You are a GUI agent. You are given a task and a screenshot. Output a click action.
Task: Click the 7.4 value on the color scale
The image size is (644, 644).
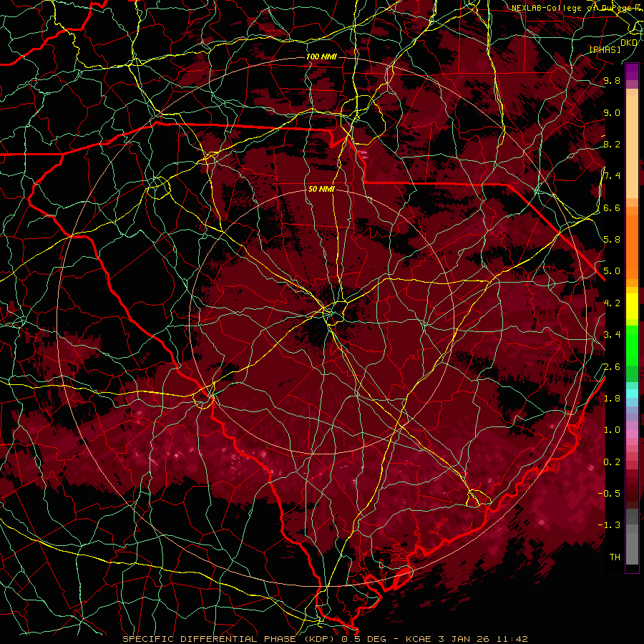pyautogui.click(x=612, y=176)
